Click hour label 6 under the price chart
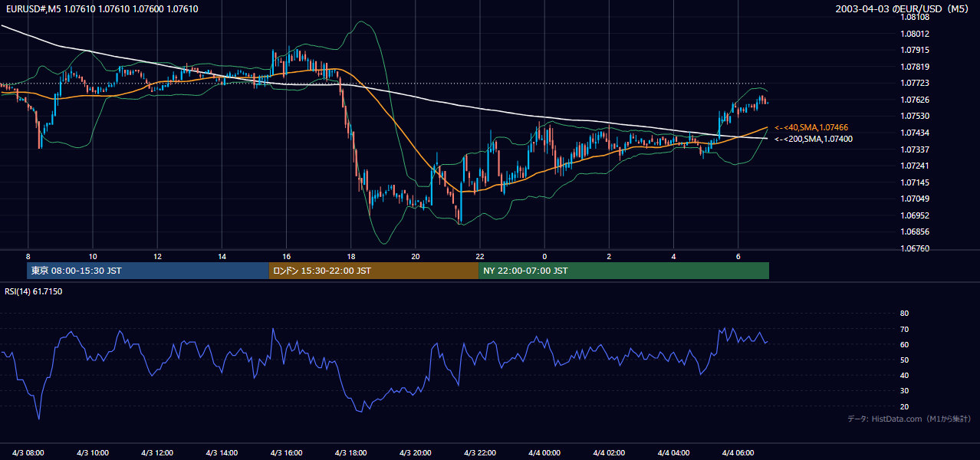The width and height of the screenshot is (980, 460). pyautogui.click(x=738, y=256)
